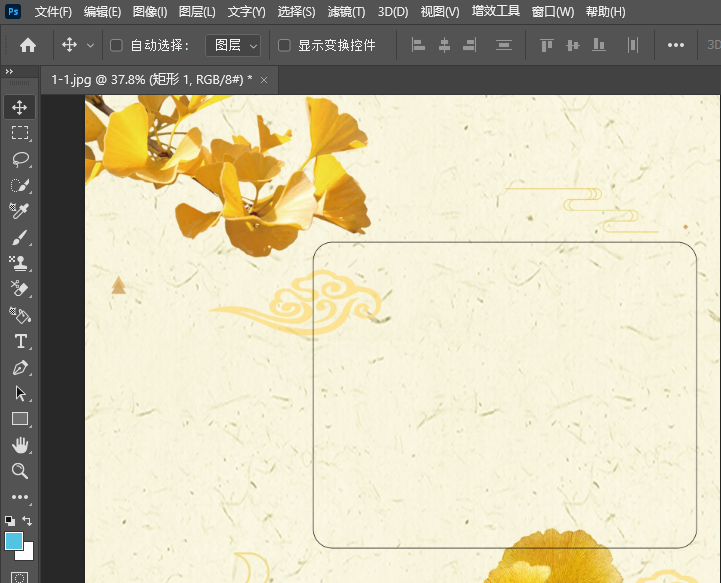The height and width of the screenshot is (583, 721).
Task: Distribute horizontally
Action: pyautogui.click(x=633, y=45)
